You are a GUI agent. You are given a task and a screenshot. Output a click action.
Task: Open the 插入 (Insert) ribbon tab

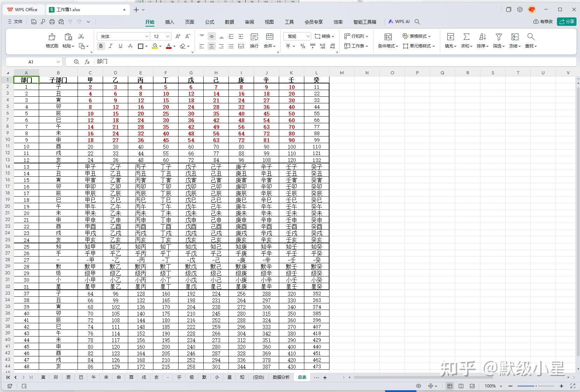coord(169,22)
